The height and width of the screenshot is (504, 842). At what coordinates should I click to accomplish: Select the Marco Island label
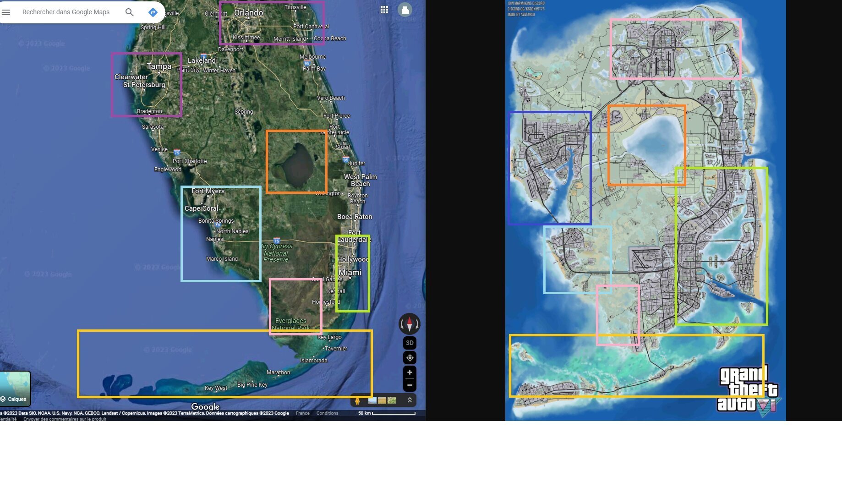click(222, 259)
